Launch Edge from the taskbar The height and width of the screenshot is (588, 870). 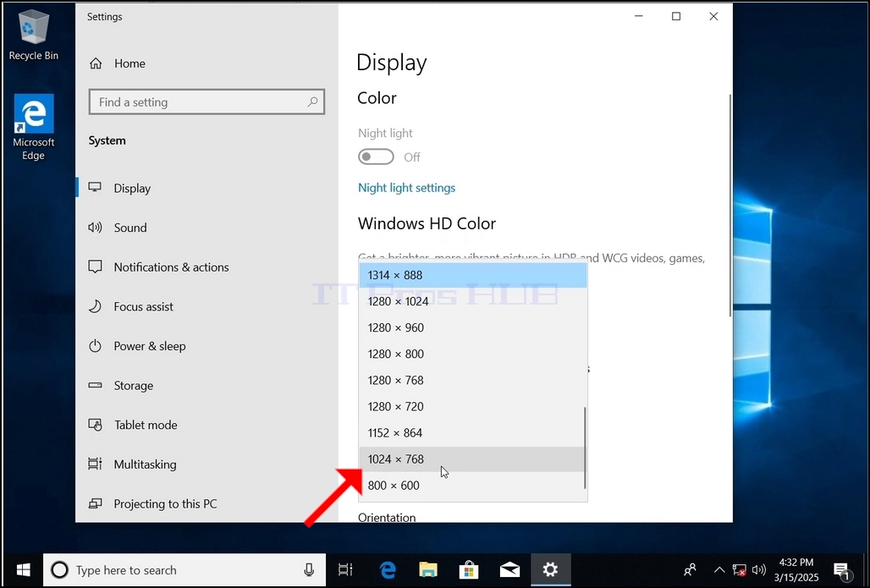coord(388,569)
